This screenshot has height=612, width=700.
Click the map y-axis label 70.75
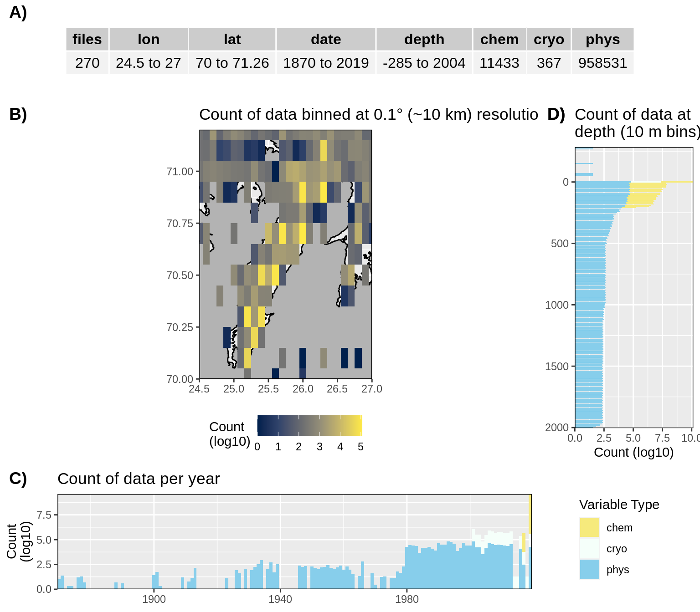[180, 224]
